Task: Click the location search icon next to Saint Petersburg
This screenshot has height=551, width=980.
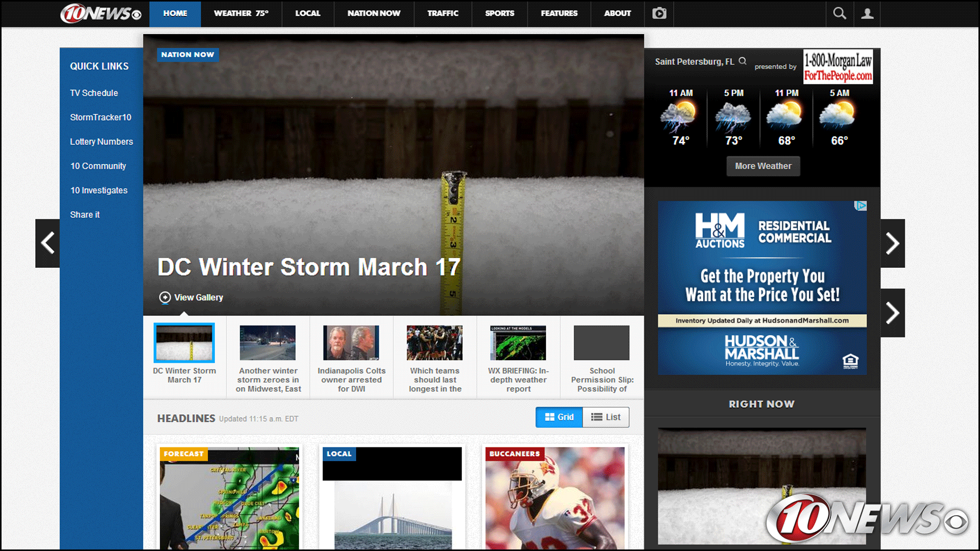Action: pyautogui.click(x=743, y=61)
